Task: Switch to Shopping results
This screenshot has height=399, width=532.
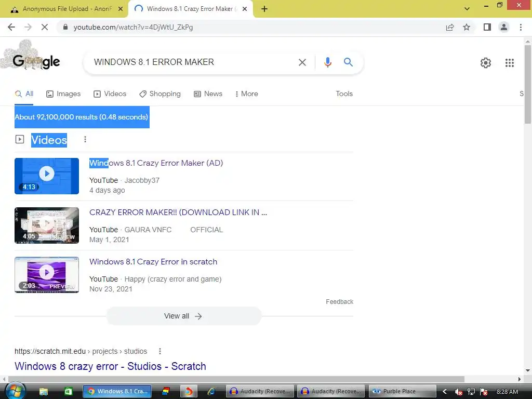Action: [160, 94]
